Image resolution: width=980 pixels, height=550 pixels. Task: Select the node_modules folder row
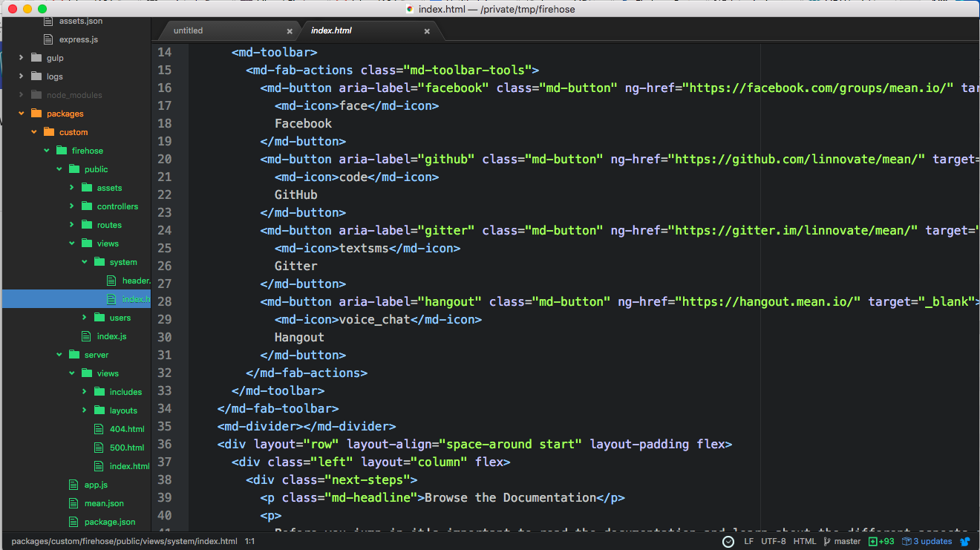(x=76, y=95)
